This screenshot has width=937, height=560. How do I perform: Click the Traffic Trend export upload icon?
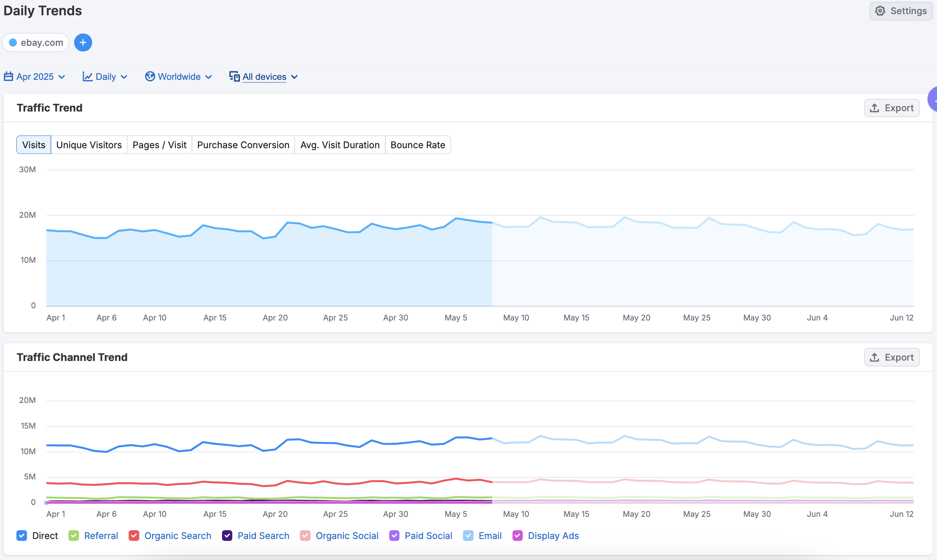[874, 108]
